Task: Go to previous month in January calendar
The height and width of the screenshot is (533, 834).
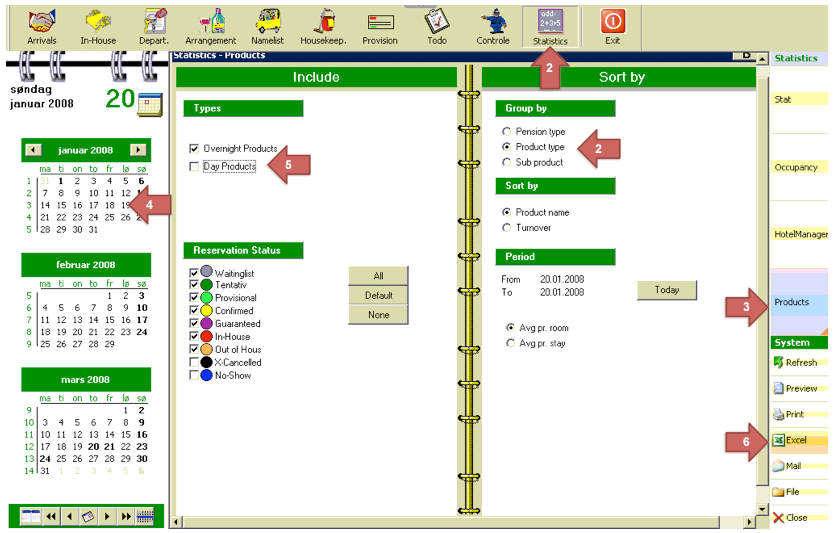Action: (x=33, y=150)
